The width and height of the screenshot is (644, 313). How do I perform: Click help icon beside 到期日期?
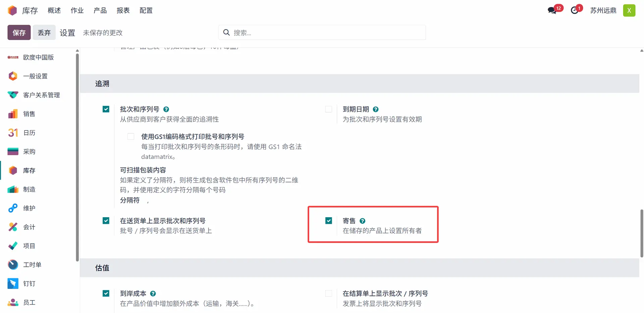(x=376, y=109)
